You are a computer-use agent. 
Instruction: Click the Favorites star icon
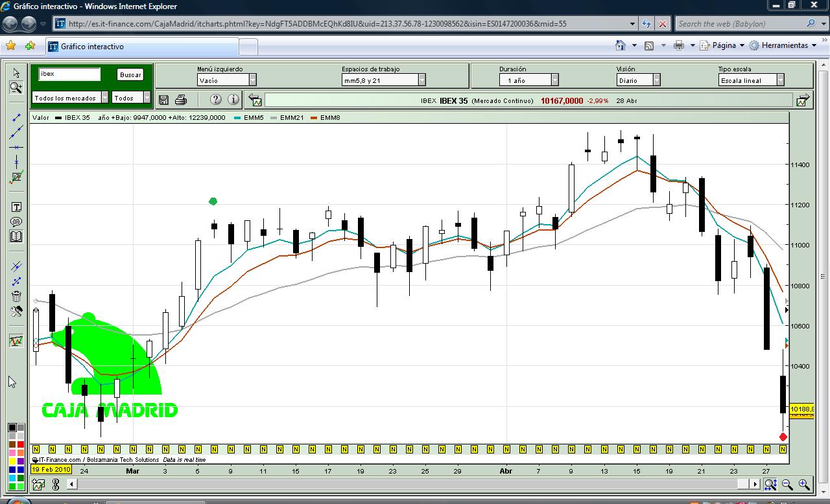[10, 46]
